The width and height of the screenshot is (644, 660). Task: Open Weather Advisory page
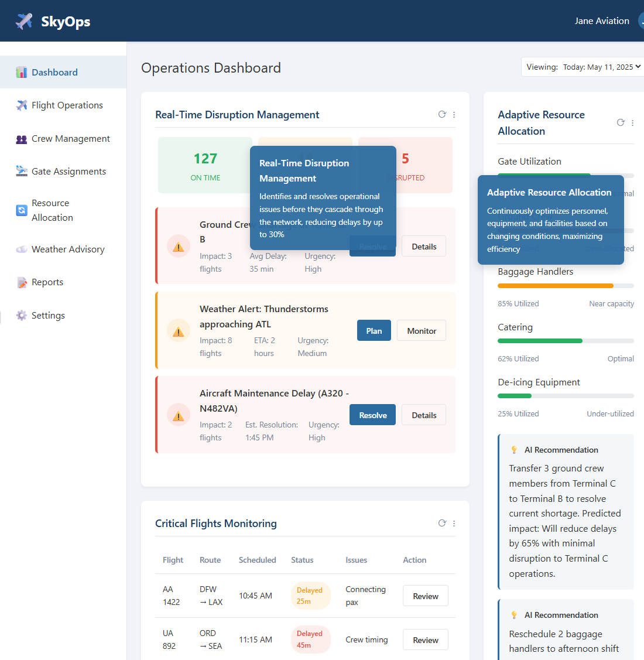(x=63, y=249)
